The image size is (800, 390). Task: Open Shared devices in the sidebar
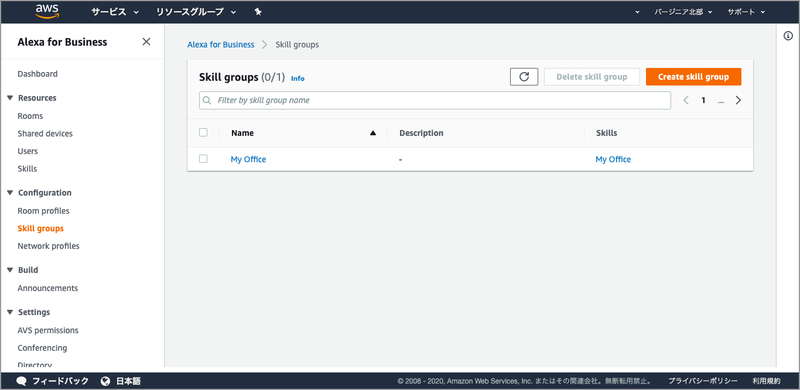pyautogui.click(x=45, y=134)
